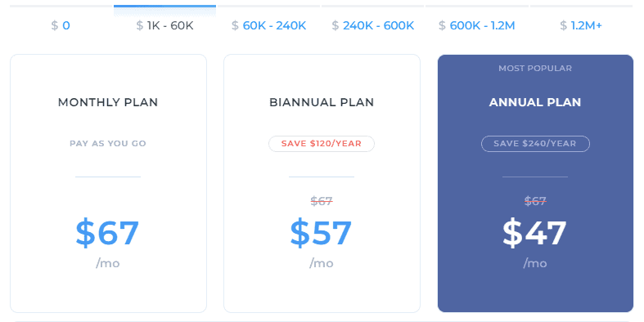The height and width of the screenshot is (322, 644).
Task: Click the $47 annual plan price
Action: [534, 233]
